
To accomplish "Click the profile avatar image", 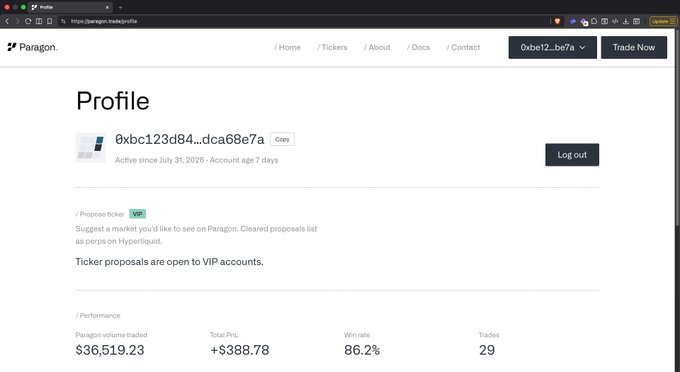I will [x=91, y=148].
